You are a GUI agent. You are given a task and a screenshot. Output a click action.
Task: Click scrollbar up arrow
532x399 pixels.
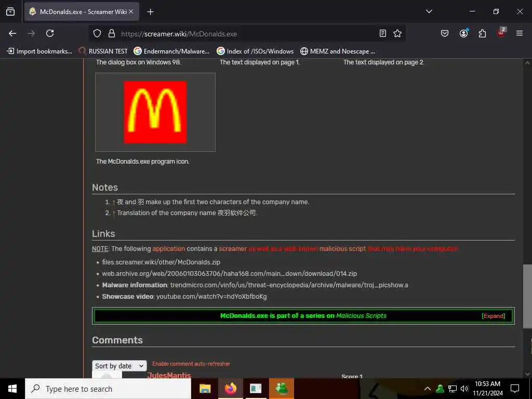pyautogui.click(x=527, y=63)
